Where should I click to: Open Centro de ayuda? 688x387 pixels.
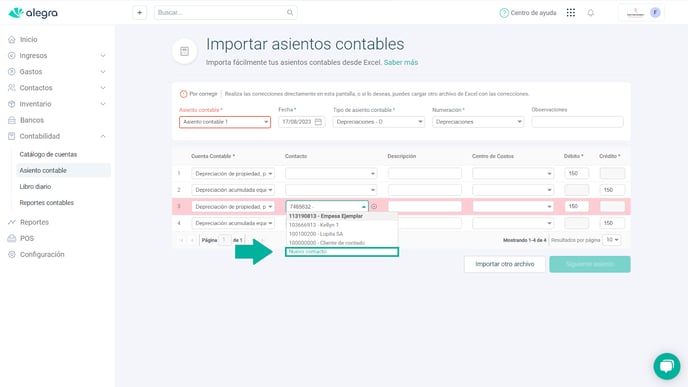[528, 13]
